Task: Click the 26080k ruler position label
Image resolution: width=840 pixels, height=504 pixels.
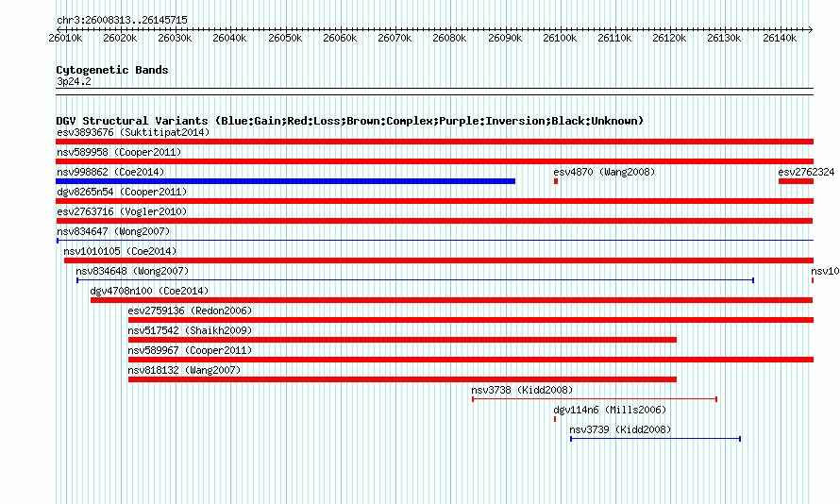Action: [449, 38]
